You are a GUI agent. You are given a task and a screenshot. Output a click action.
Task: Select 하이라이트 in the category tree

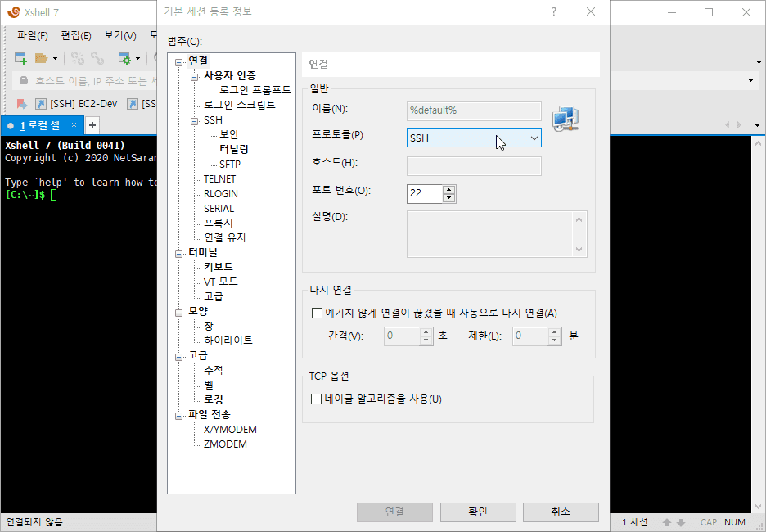[228, 340]
